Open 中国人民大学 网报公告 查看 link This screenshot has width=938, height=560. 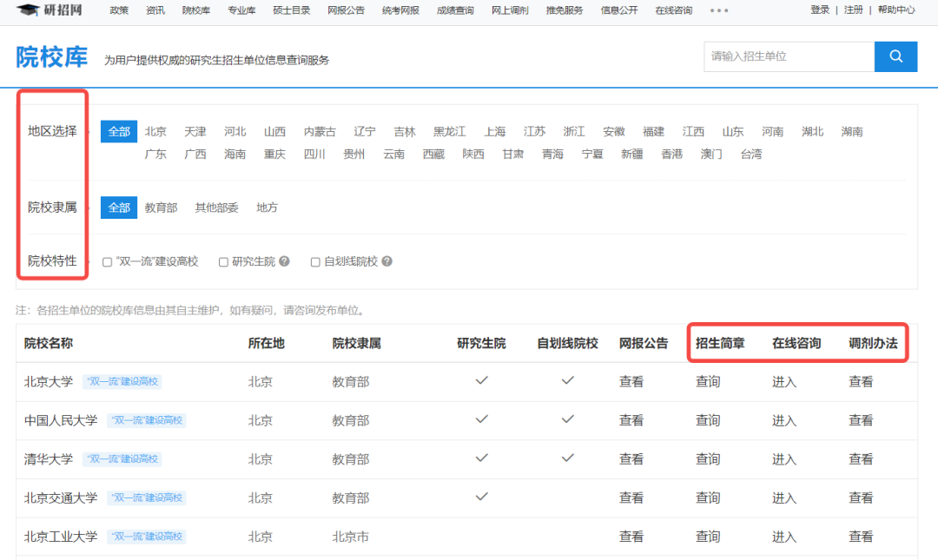click(x=631, y=420)
